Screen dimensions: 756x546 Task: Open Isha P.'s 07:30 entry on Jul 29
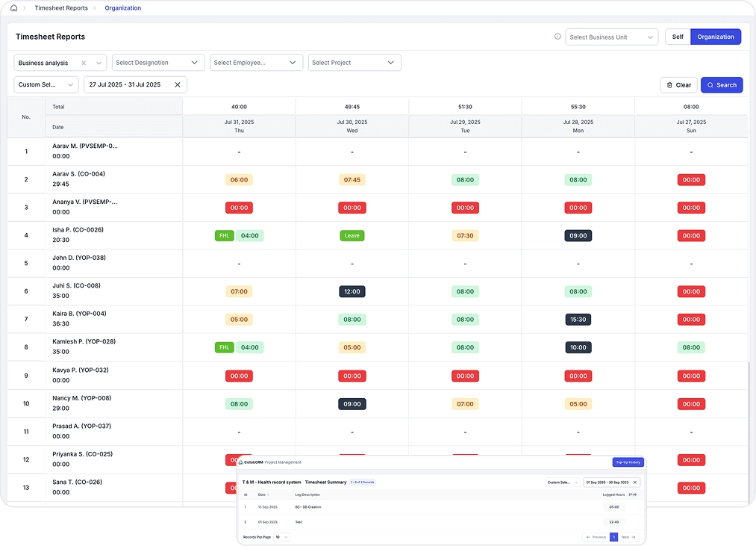tap(465, 235)
